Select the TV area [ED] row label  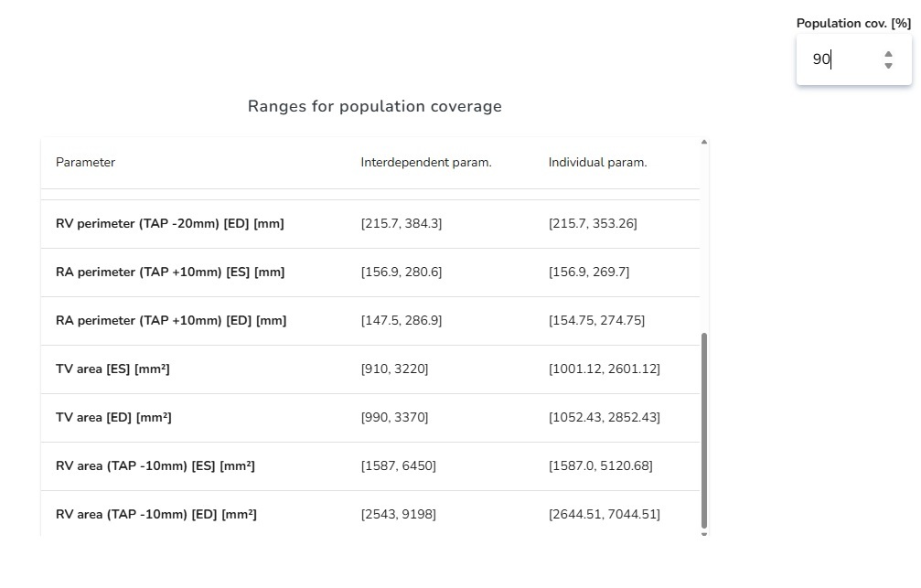point(113,417)
